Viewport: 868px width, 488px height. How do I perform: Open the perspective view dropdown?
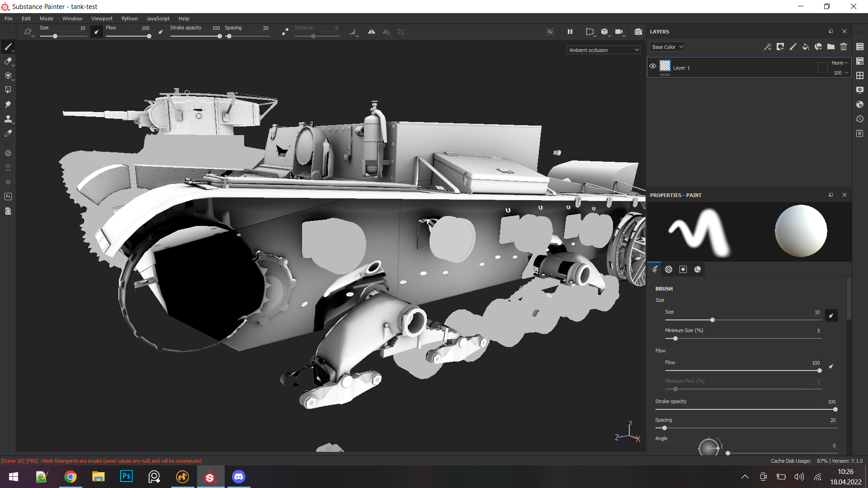(x=590, y=32)
